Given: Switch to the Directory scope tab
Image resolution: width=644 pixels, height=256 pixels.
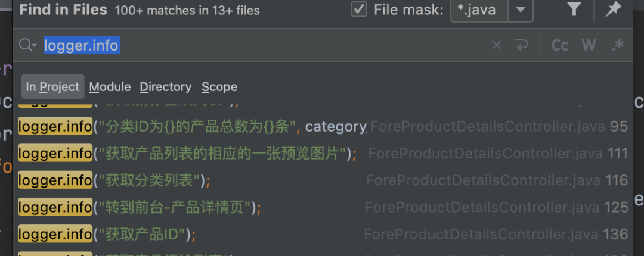Looking at the screenshot, I should coord(165,87).
